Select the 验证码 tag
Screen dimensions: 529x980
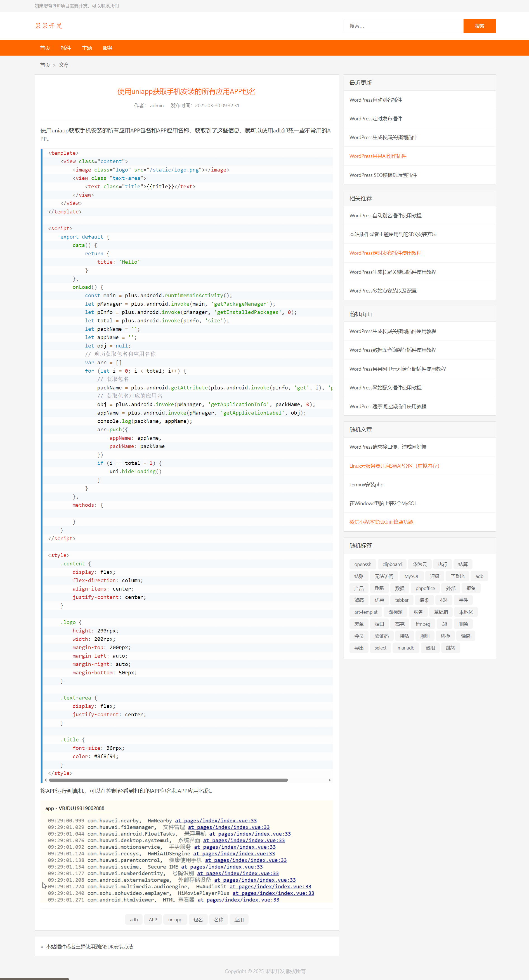click(382, 636)
